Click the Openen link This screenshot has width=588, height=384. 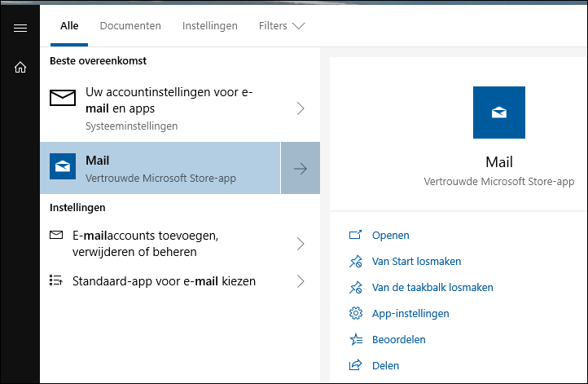pos(390,236)
